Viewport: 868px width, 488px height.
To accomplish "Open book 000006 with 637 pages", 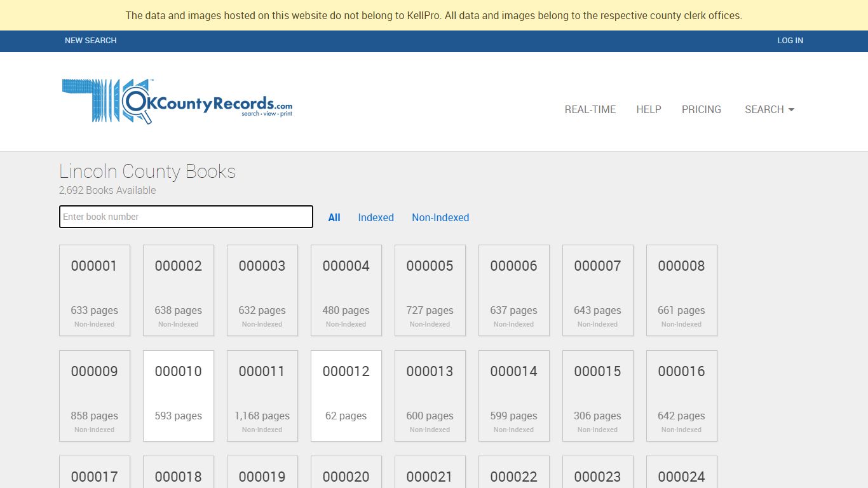I will [x=514, y=290].
